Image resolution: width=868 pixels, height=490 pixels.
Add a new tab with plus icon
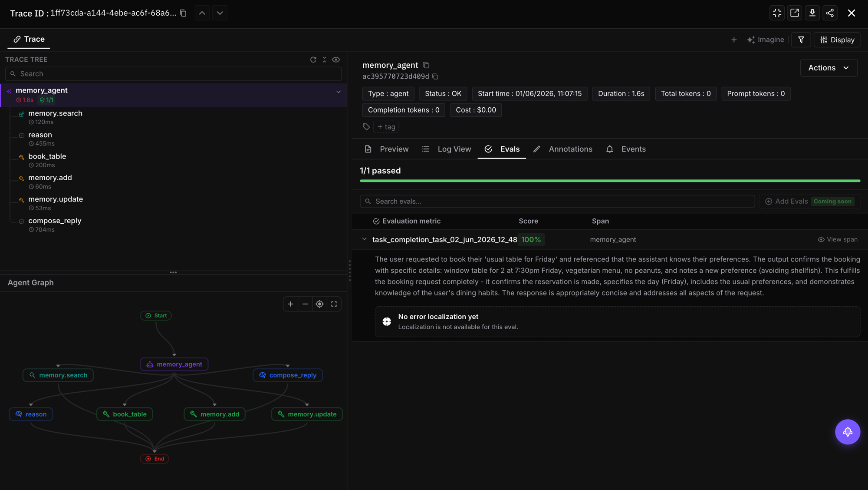click(x=734, y=40)
